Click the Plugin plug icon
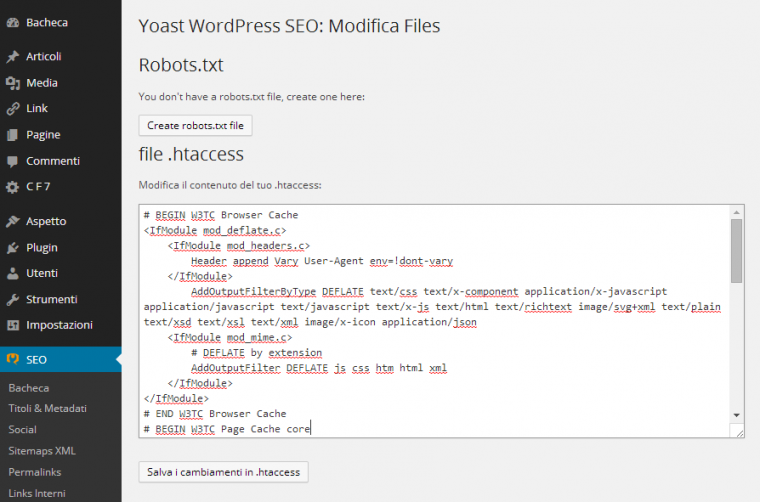This screenshot has height=502, width=760. 13,248
